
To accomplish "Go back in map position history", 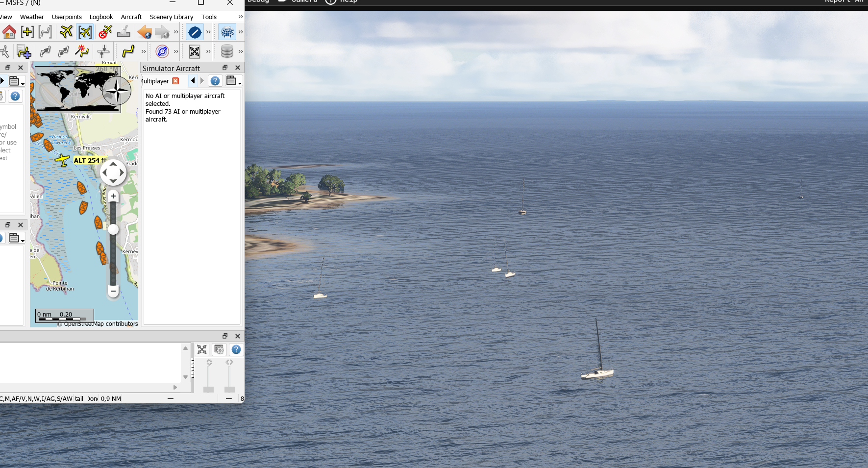I will pyautogui.click(x=144, y=32).
